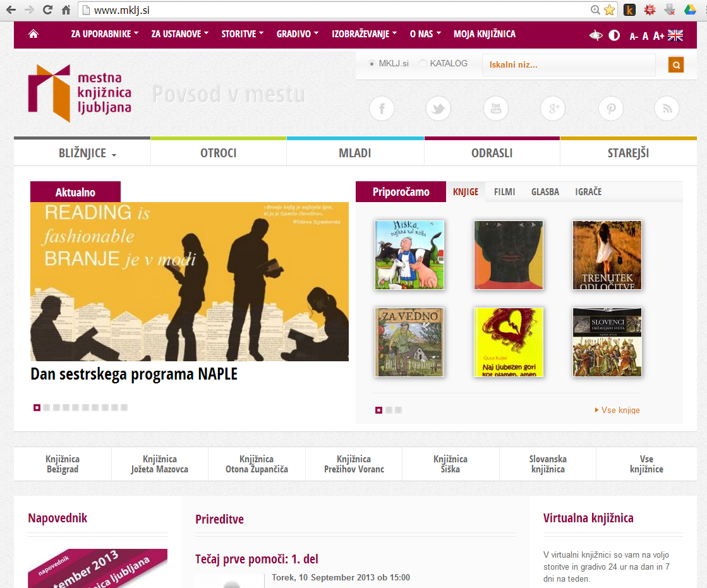Open the RSS feed icon
Screen dimensions: 707x588
[667, 109]
